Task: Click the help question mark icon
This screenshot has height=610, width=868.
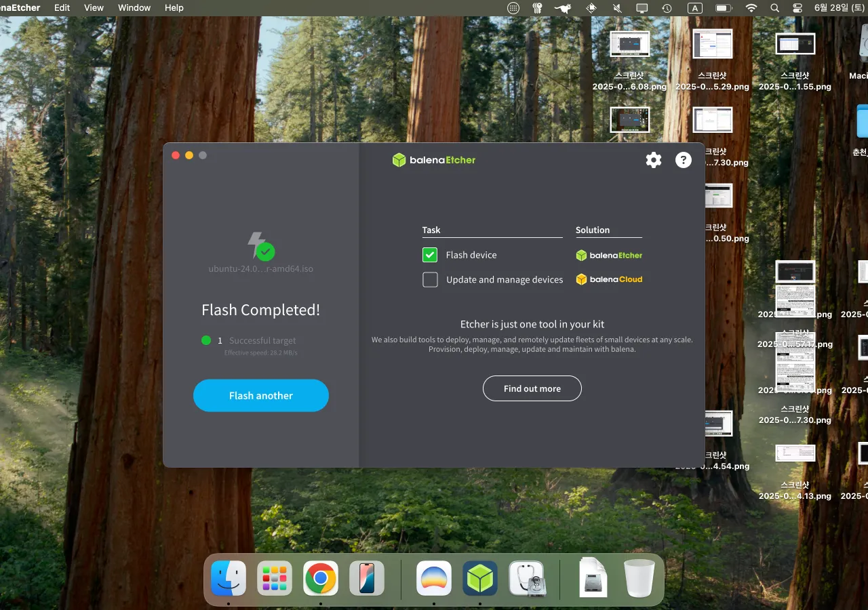Action: (x=683, y=160)
